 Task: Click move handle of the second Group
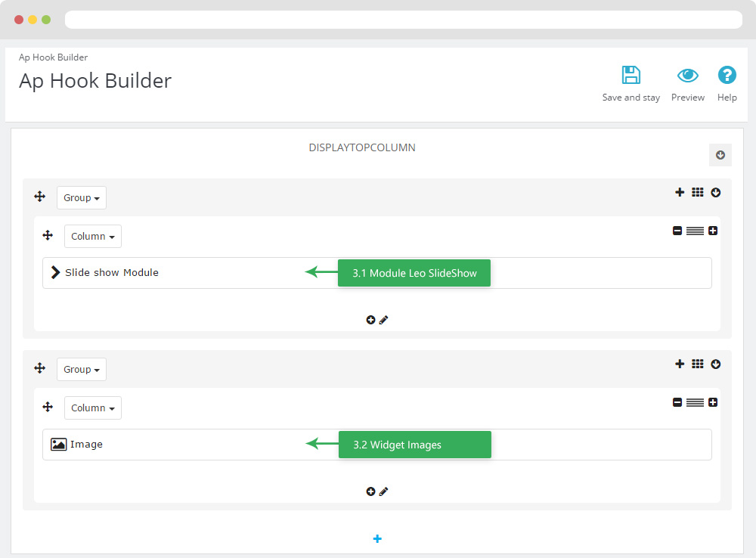[40, 368]
